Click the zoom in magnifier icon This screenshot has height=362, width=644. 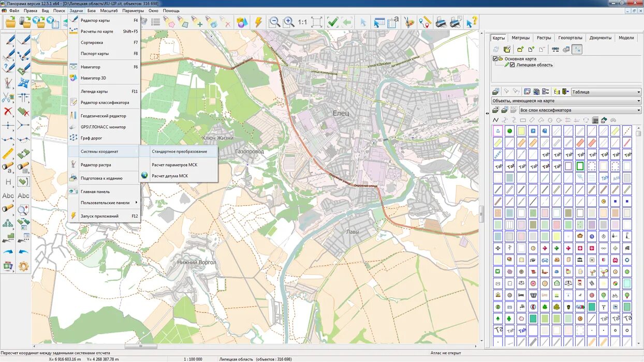288,22
